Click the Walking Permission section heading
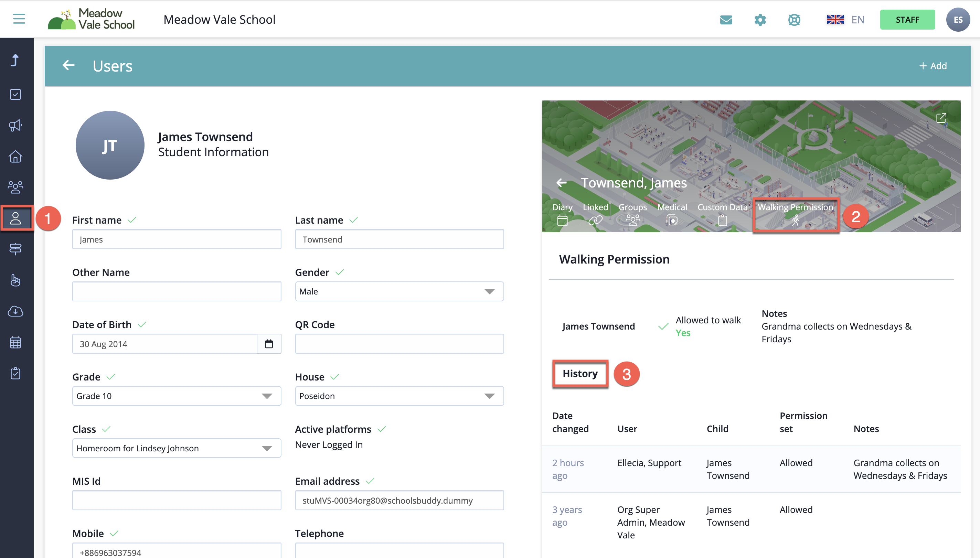Screen dimensions: 980x558 coord(614,259)
